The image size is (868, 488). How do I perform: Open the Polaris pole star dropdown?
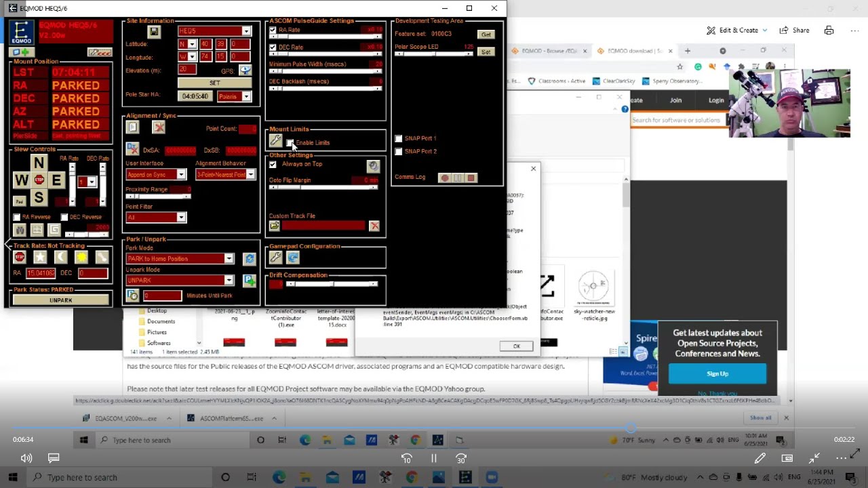coord(246,96)
